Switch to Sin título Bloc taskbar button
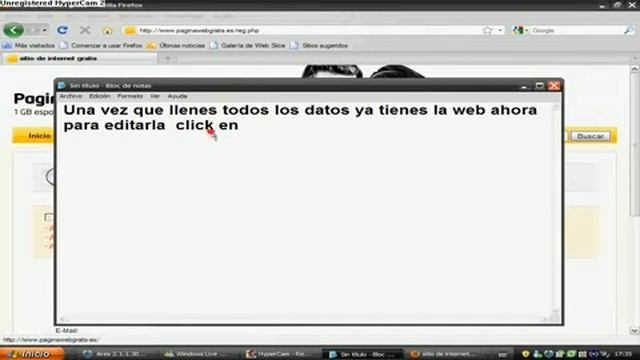640x360 pixels. (363, 354)
